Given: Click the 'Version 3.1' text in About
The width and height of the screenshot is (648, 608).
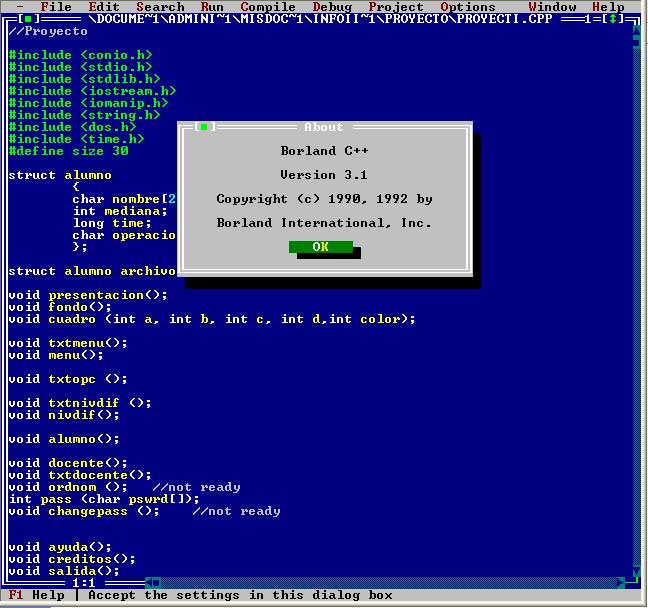Looking at the screenshot, I should (x=324, y=175).
